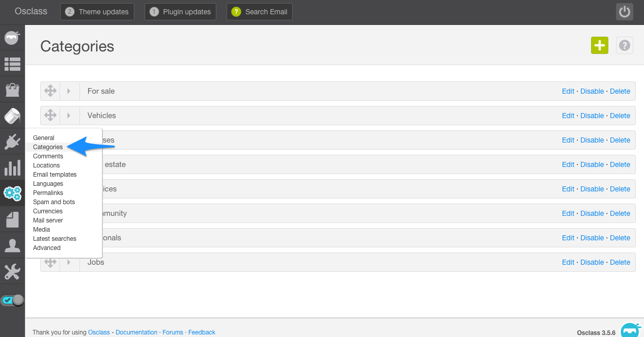Expand the Vehicles category
This screenshot has height=337, width=644.
coord(69,116)
